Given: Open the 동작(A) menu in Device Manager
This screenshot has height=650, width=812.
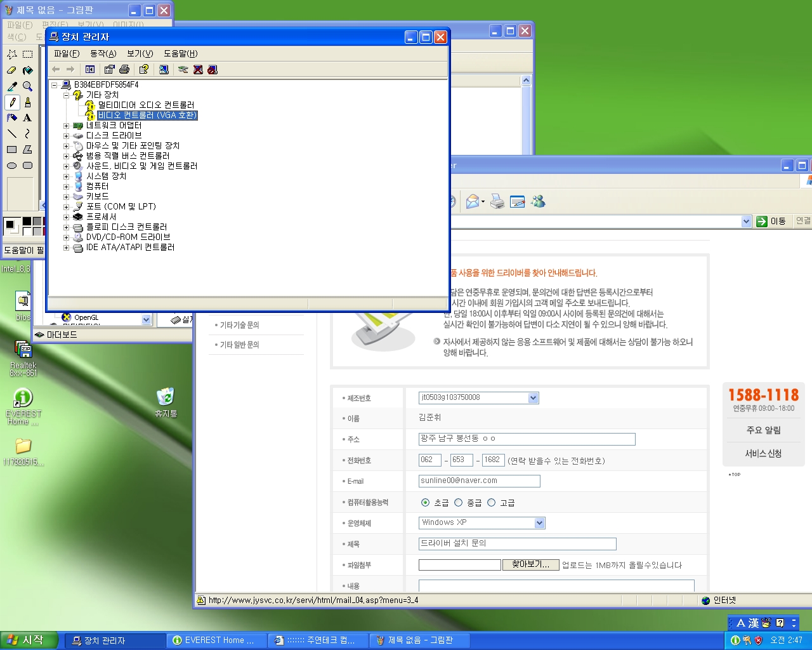Looking at the screenshot, I should pyautogui.click(x=103, y=53).
